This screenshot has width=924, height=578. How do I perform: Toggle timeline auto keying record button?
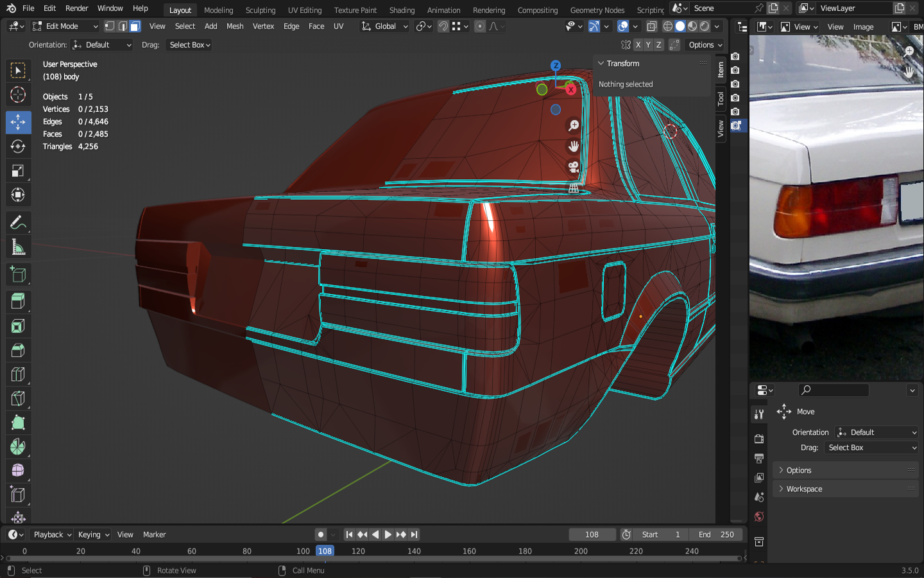click(x=320, y=534)
